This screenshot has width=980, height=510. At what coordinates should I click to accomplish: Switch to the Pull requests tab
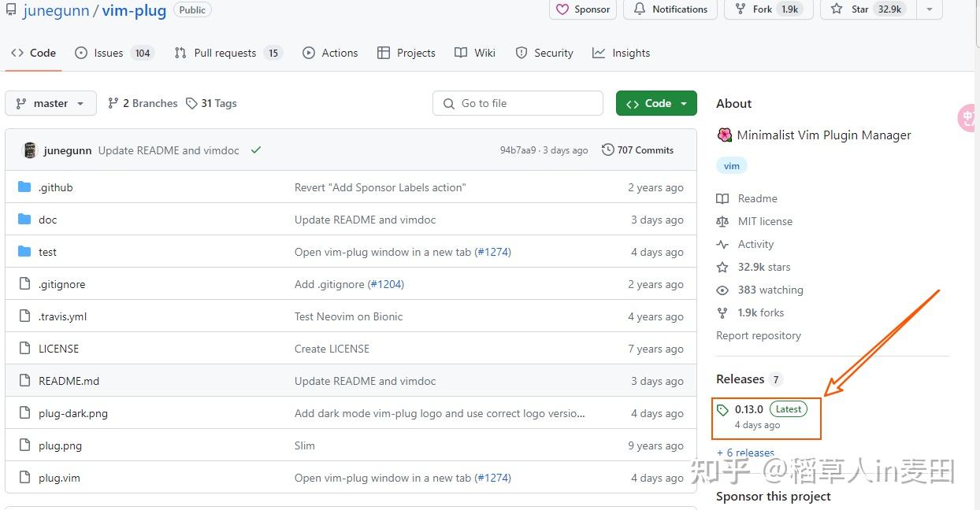pos(228,53)
